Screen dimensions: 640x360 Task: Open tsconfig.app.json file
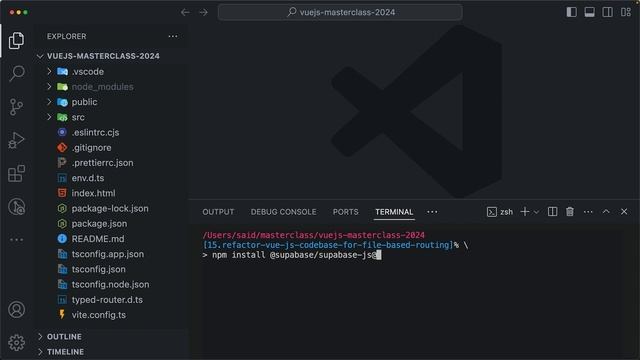(x=107, y=254)
